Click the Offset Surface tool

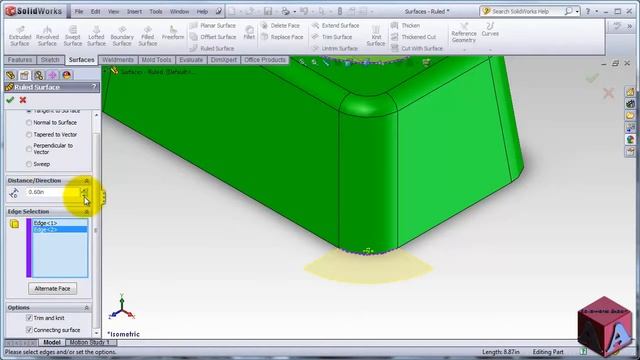click(213, 37)
